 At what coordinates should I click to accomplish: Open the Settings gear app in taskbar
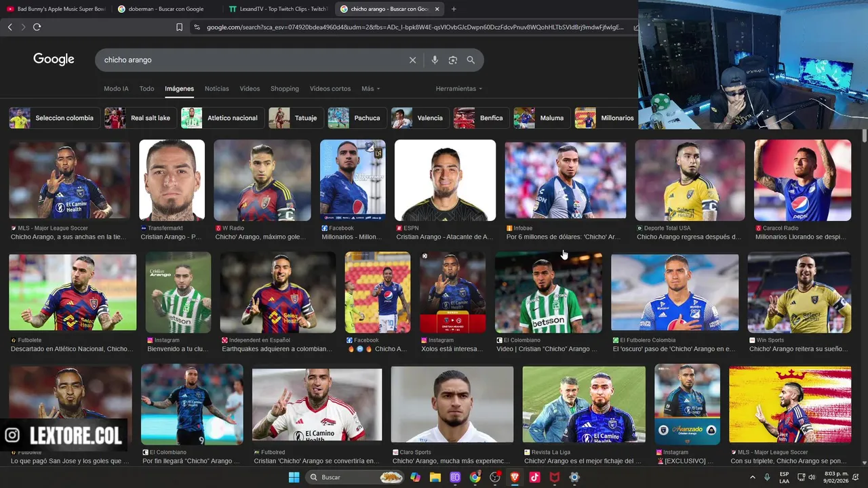click(x=574, y=477)
